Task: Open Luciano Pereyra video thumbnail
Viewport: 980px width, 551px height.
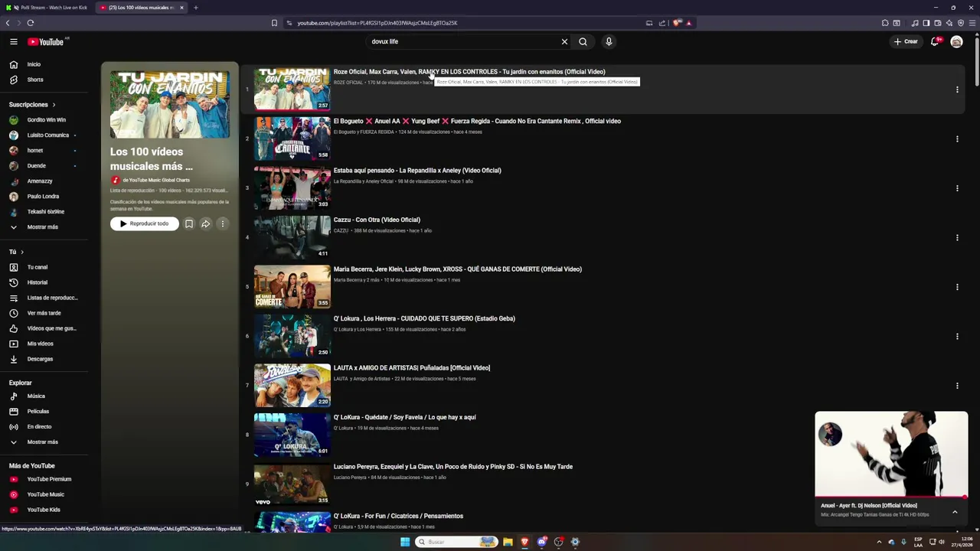Action: point(292,484)
